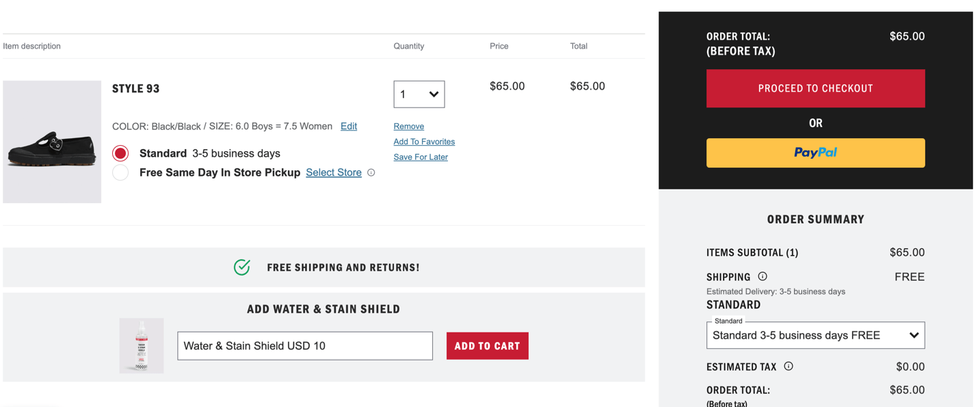This screenshot has height=407, width=980.
Task: Choose Free Same Day In Store Pickup radio
Action: click(x=120, y=172)
